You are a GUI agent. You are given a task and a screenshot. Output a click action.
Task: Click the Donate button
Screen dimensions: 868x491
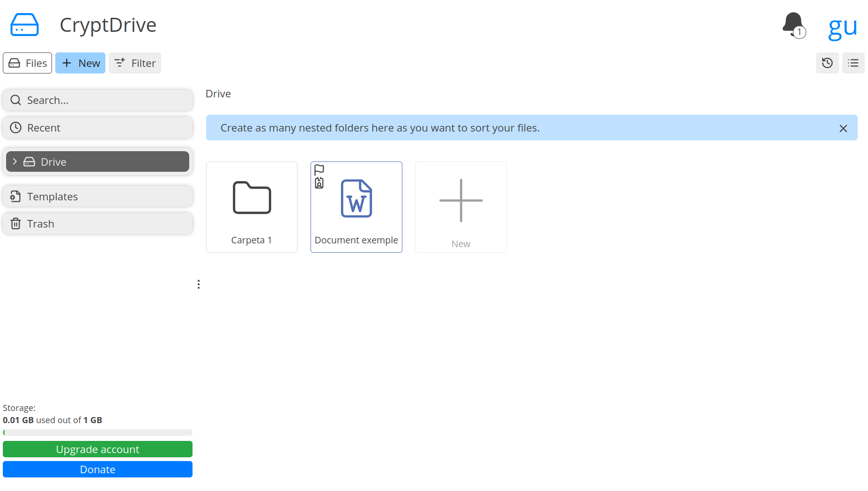(97, 469)
